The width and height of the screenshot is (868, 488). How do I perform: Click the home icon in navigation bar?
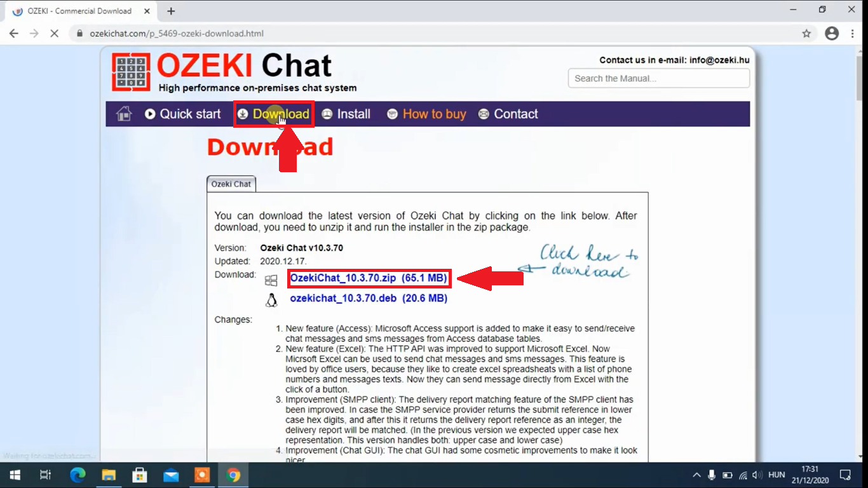click(124, 114)
